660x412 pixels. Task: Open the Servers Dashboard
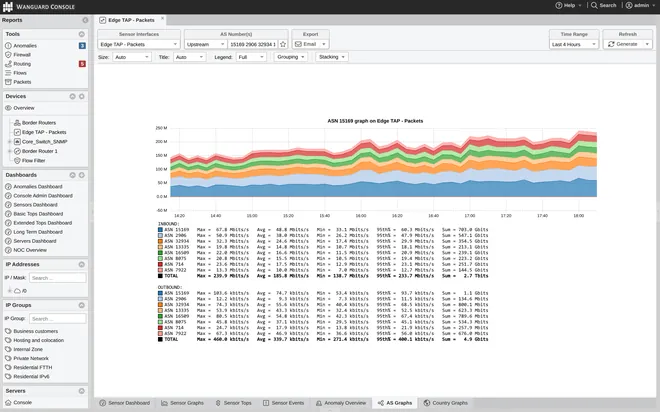(x=35, y=241)
